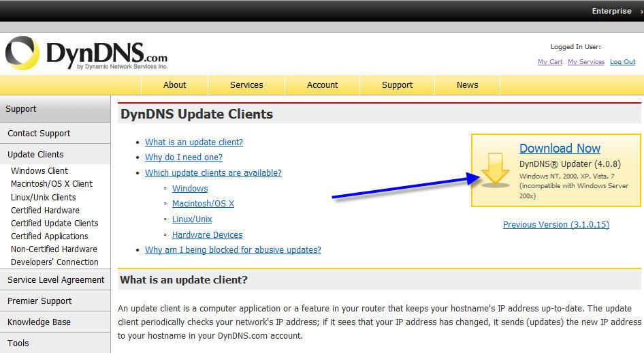644x353 pixels.
Task: Follow the Hardware Devices link
Action: click(207, 235)
